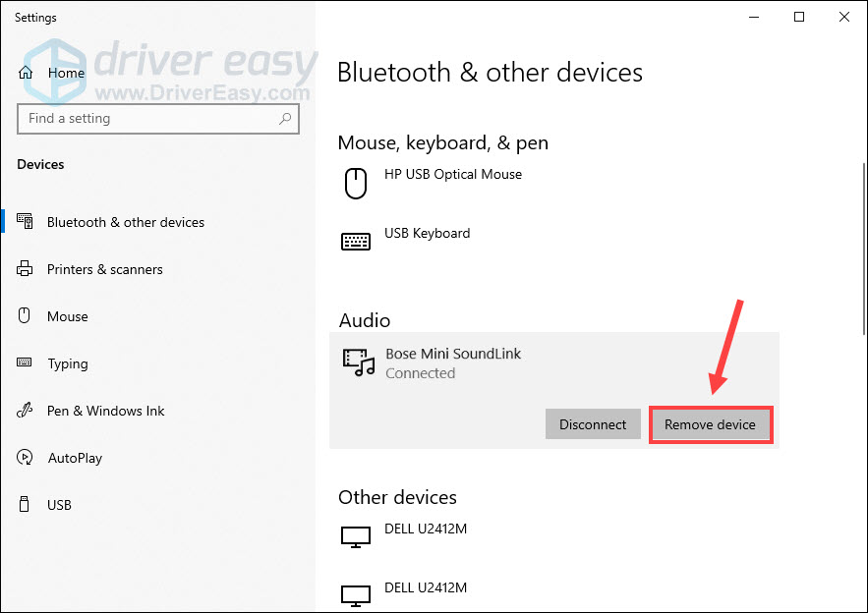The image size is (868, 613).
Task: Click the Typing keyboard icon
Action: tap(26, 363)
